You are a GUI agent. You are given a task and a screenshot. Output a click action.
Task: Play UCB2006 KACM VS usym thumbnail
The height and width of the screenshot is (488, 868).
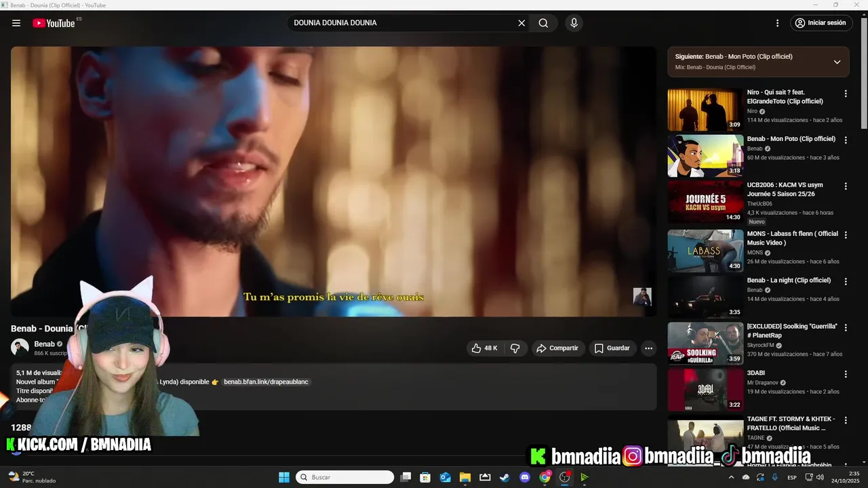(x=705, y=202)
